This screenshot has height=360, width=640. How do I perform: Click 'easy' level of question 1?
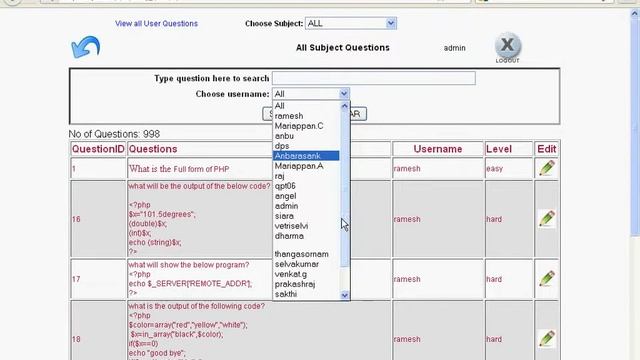tap(494, 169)
